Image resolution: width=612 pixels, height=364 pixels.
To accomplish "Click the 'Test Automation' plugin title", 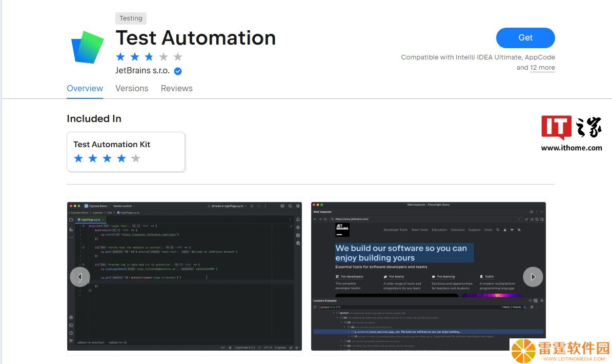I will click(x=196, y=38).
